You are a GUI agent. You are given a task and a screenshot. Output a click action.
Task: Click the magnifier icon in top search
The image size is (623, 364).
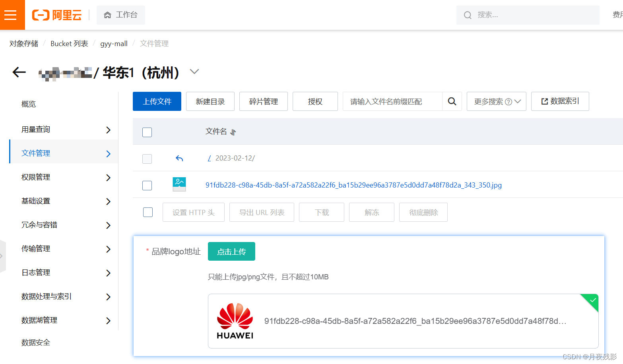468,15
